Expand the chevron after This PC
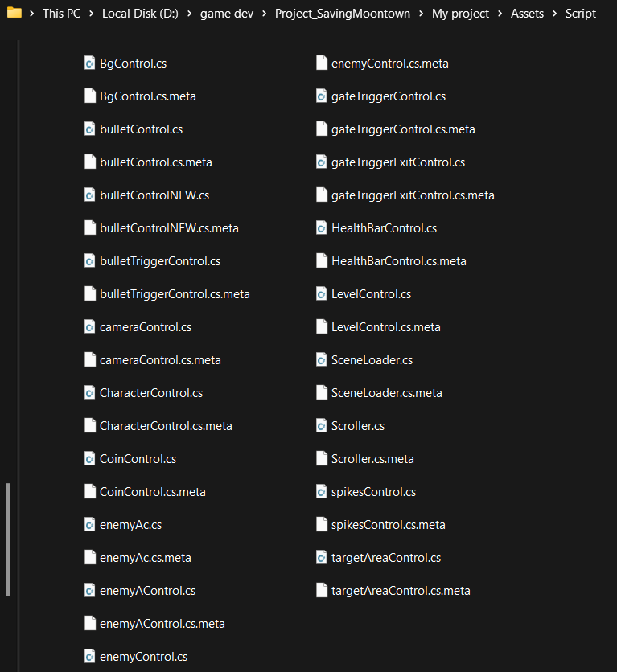The image size is (617, 672). point(92,14)
